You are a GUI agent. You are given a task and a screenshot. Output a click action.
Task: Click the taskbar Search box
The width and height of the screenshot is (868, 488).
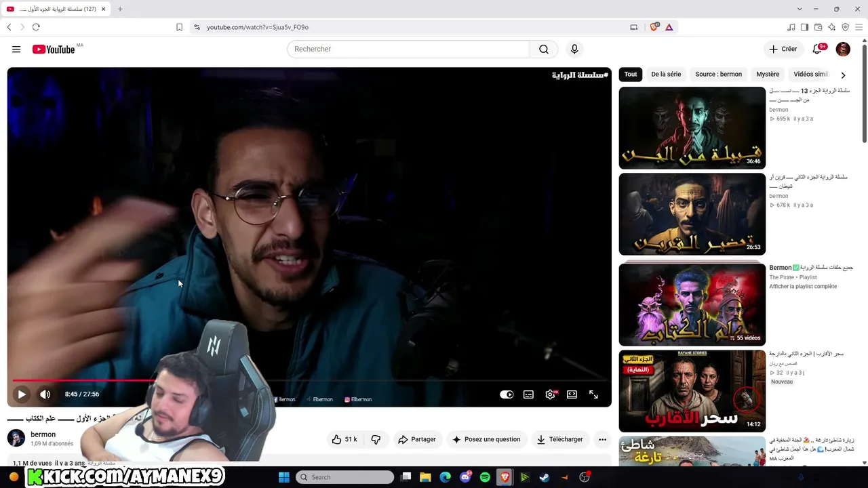coord(345,477)
